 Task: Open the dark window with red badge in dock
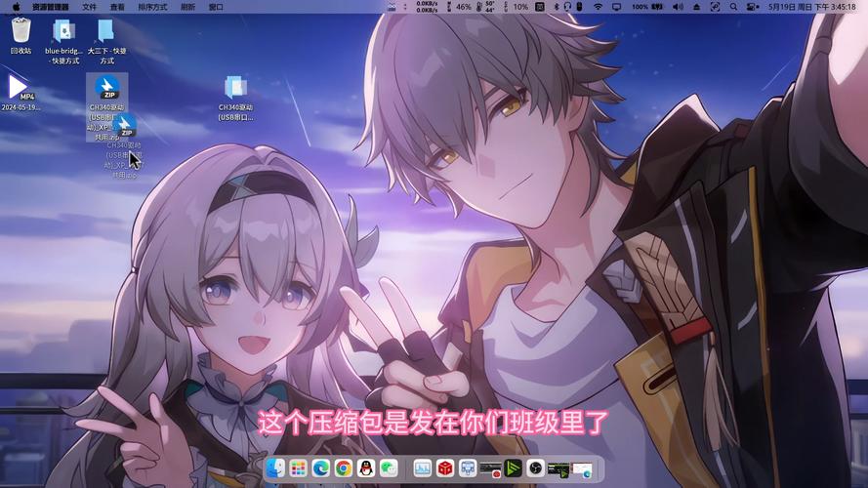click(490, 469)
